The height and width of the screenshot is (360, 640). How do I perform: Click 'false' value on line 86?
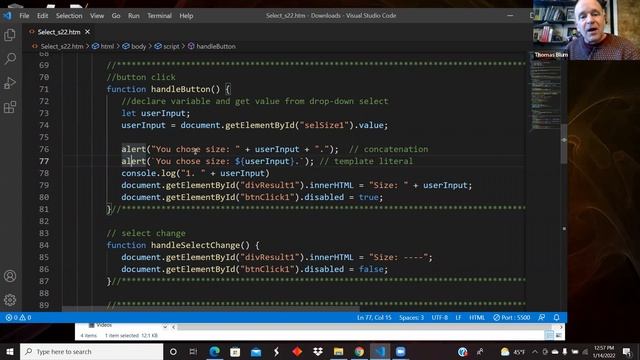pos(371,269)
